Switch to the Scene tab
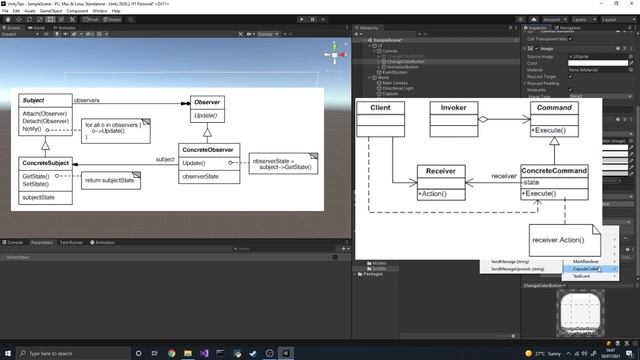 click(x=11, y=28)
